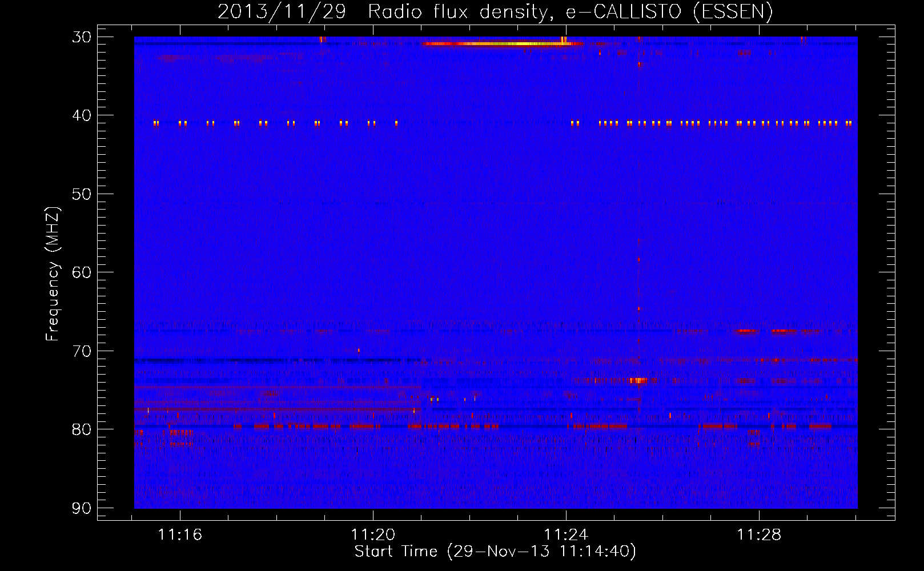The height and width of the screenshot is (571, 924).
Task: Click the 80 MHz frequency tick label
Action: 81,429
